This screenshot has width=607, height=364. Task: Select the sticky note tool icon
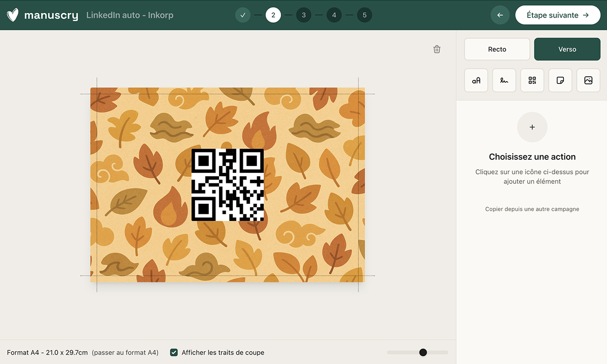560,81
